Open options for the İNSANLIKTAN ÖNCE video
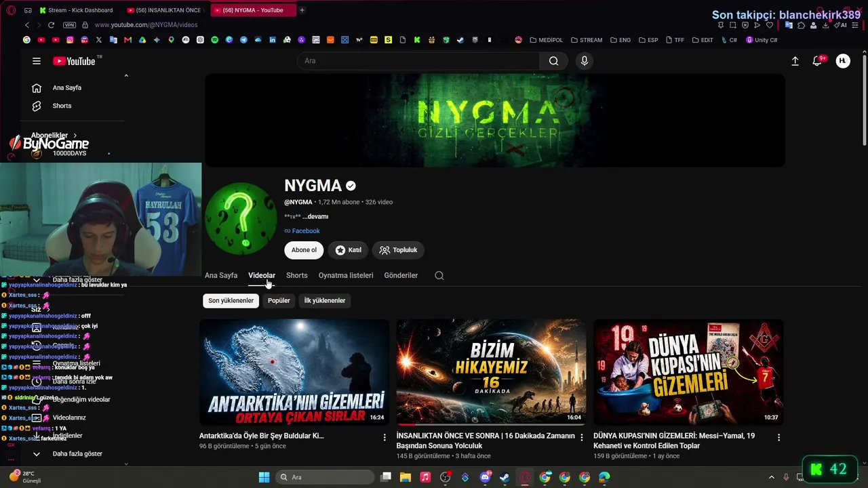This screenshot has height=488, width=868. 581,437
